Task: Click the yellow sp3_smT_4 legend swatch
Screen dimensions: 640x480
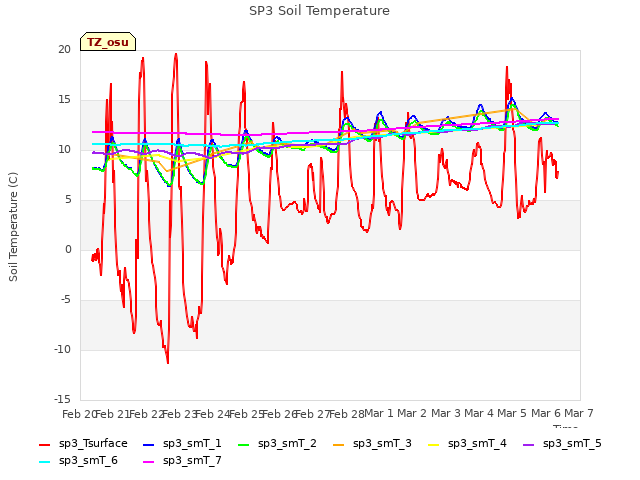Action: [433, 444]
